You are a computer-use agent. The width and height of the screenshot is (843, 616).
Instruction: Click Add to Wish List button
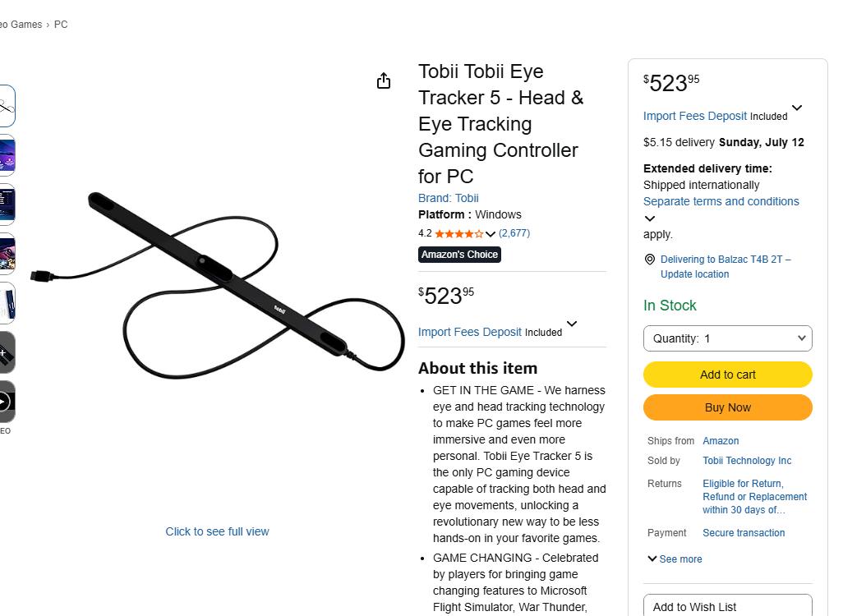tap(727, 606)
